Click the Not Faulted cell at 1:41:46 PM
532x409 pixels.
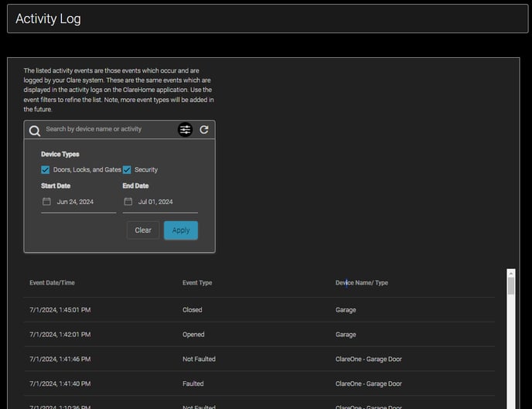click(199, 359)
